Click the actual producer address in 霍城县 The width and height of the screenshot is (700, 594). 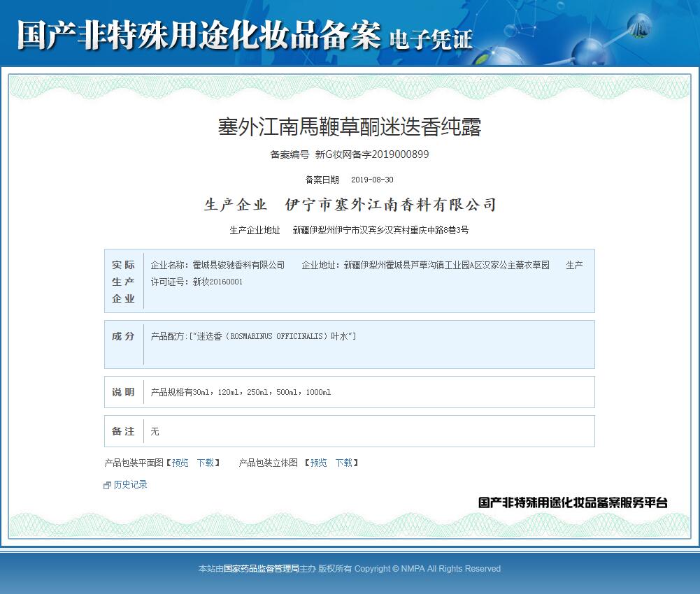(446, 265)
